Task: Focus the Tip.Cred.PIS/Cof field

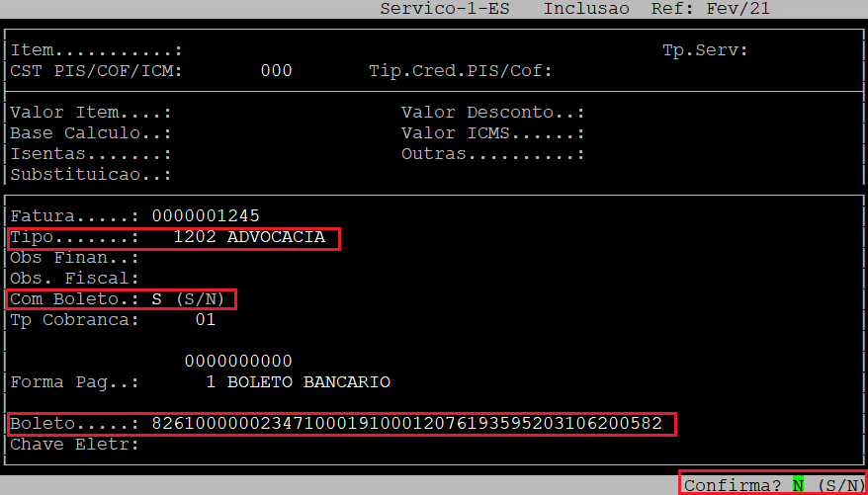Action: click(613, 71)
